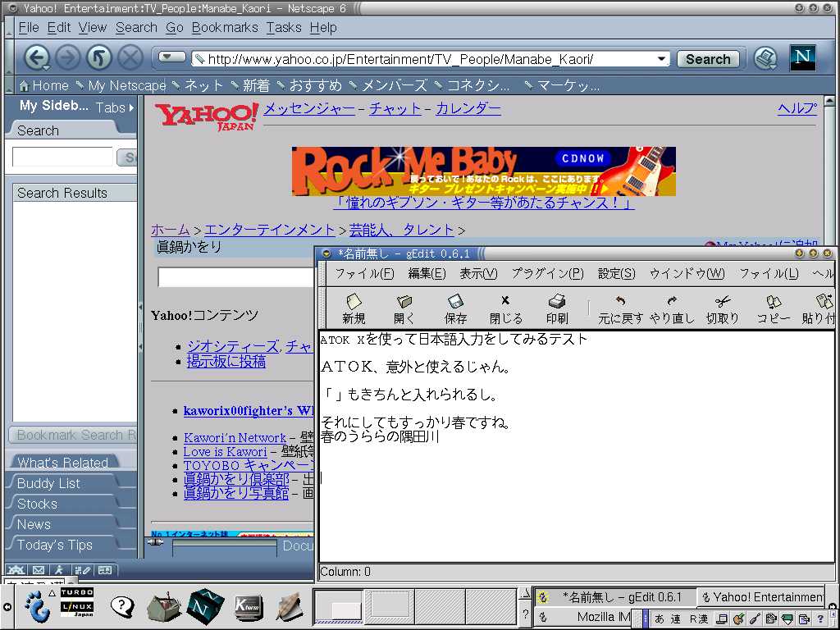Launch the toolbox launcher in the panel
Viewport: 840px width, 630px height.
[164, 606]
